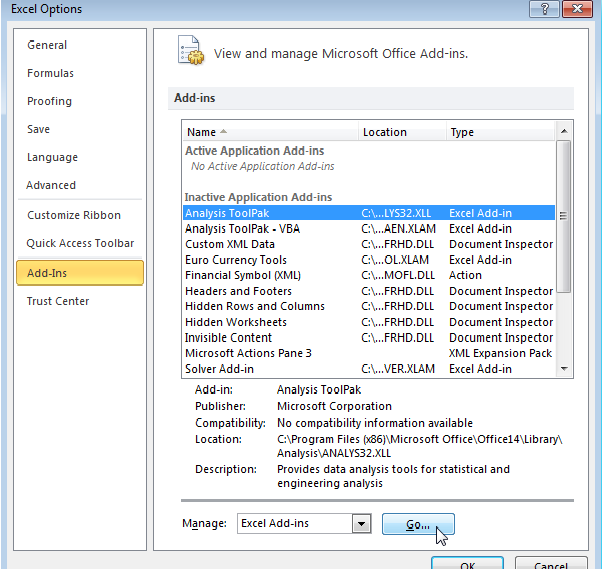602x569 pixels.
Task: Click the Add-ins gear document icon
Action: point(191,50)
